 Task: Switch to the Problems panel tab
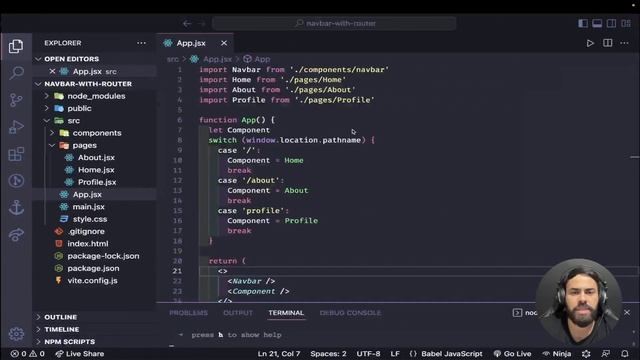point(189,313)
